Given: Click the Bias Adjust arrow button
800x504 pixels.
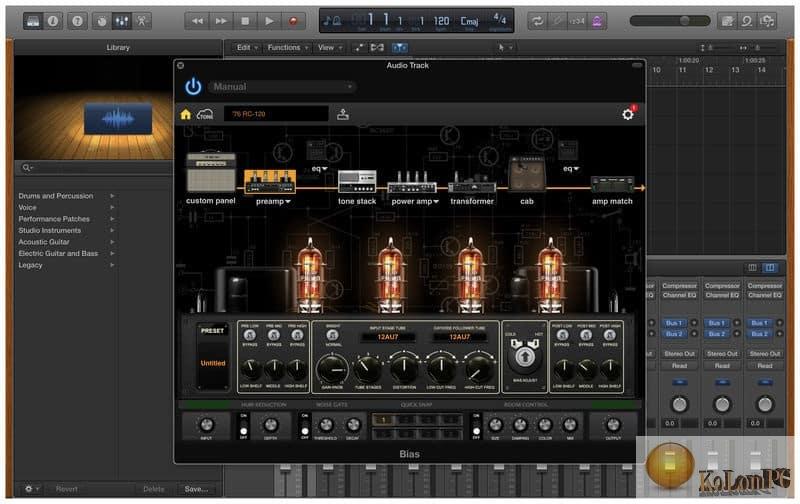Looking at the screenshot, I should (524, 356).
